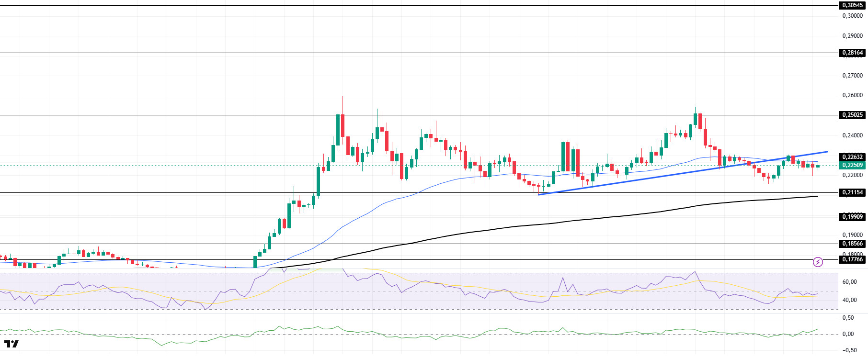868x358 pixels.
Task: Click the 40,00 RSI scale value
Action: pyautogui.click(x=849, y=300)
